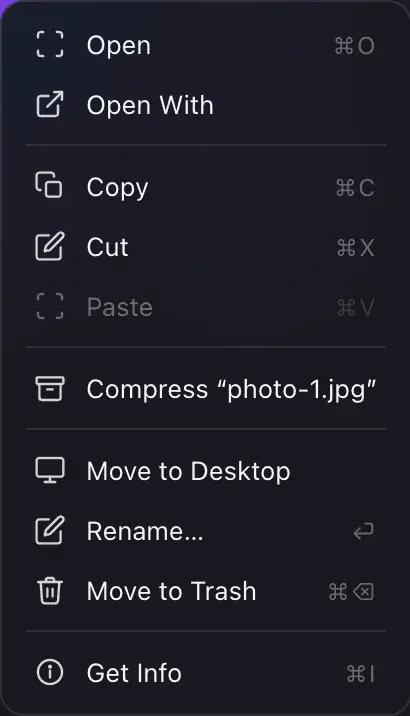Viewport: 410px width, 716px height.
Task: Click the pencil-square icon next to Cut
Action: click(50, 246)
